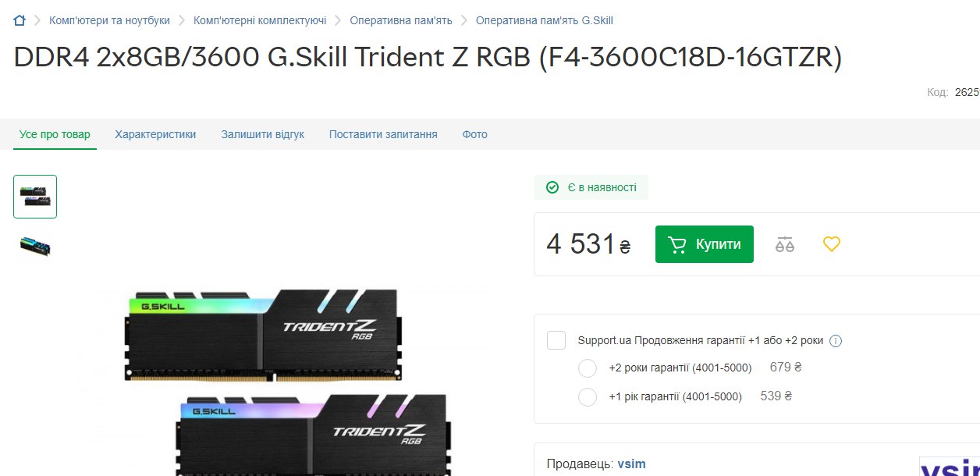Click the vsim seller logo
This screenshot has height=476, width=980.
click(949, 466)
